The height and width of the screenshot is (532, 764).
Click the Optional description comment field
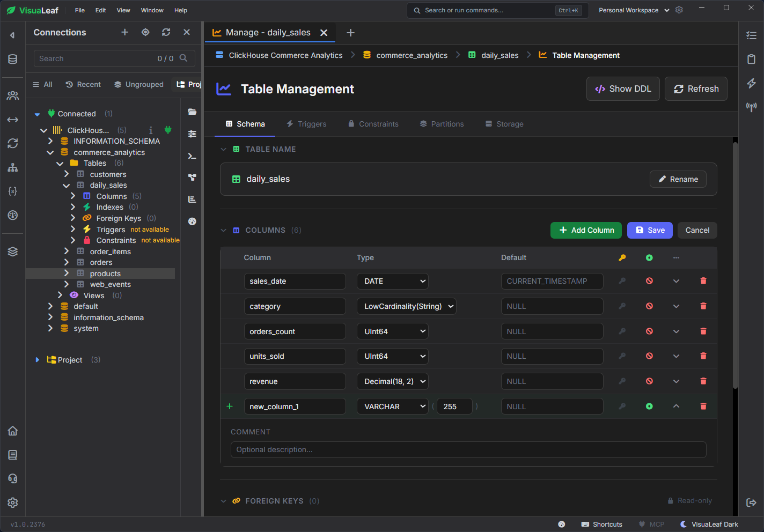pos(468,449)
